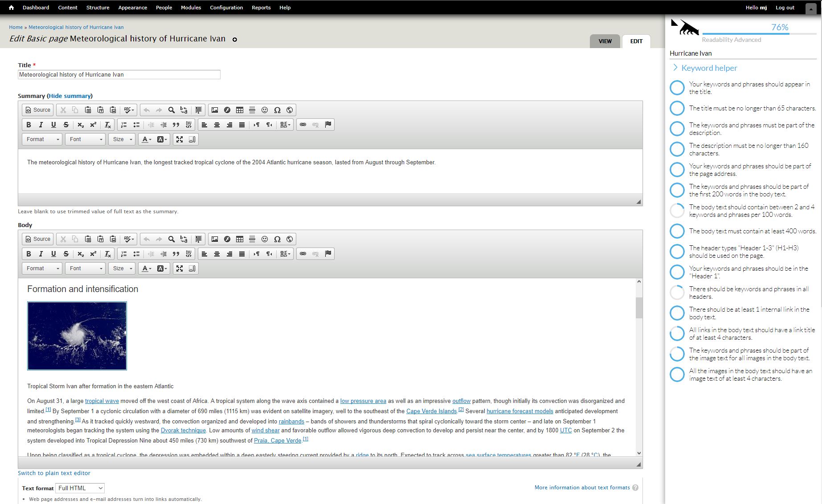Open the Format dropdown in the Body editor
This screenshot has width=822, height=504.
(x=41, y=268)
